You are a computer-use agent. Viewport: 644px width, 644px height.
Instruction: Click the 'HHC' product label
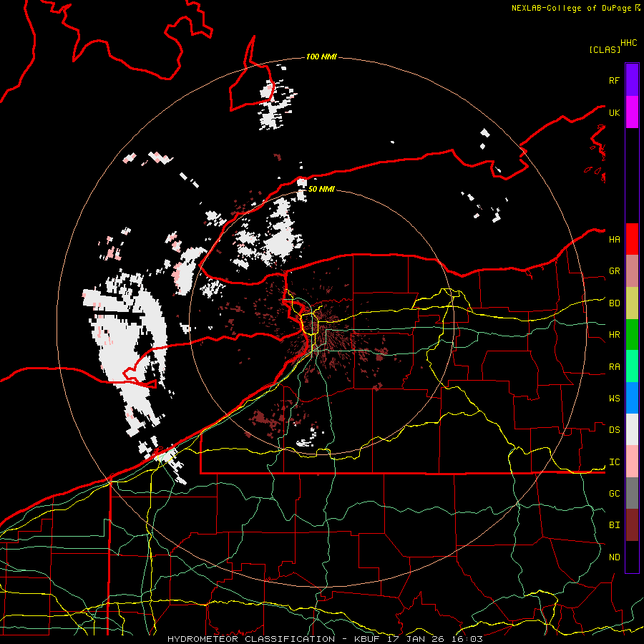point(628,42)
